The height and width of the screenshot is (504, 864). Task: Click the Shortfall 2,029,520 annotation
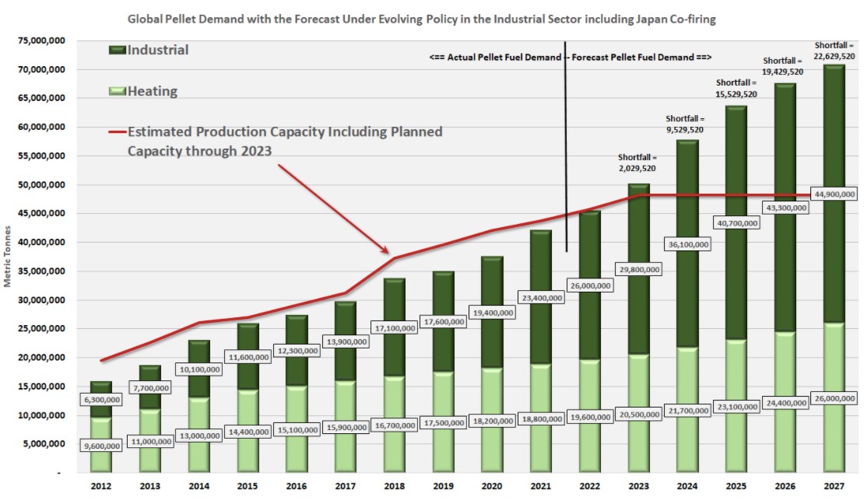click(637, 163)
